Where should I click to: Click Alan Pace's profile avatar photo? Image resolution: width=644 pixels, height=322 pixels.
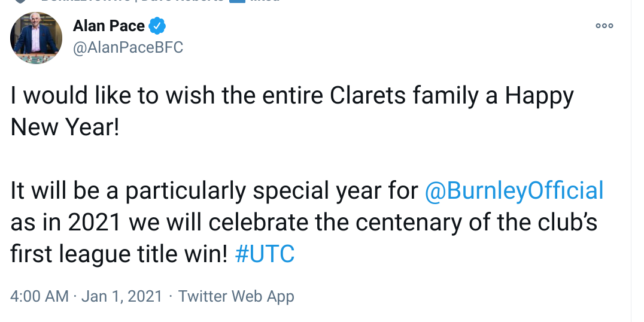point(37,38)
